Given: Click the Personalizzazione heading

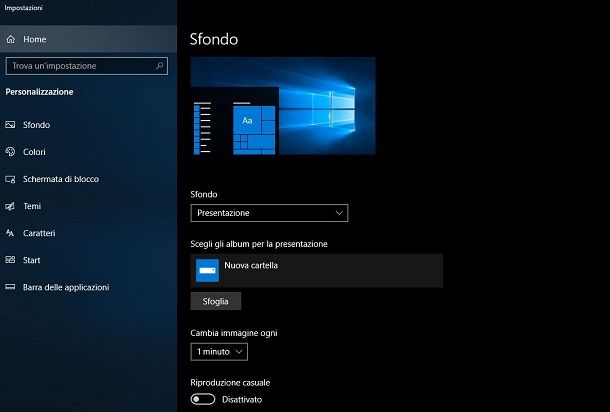Looking at the screenshot, I should point(39,92).
